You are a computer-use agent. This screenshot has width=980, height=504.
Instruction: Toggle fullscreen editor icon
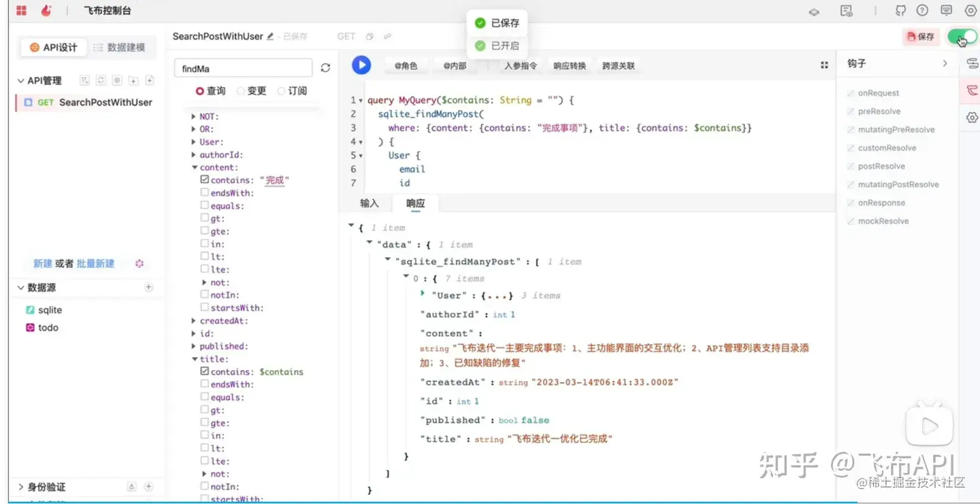coord(824,65)
